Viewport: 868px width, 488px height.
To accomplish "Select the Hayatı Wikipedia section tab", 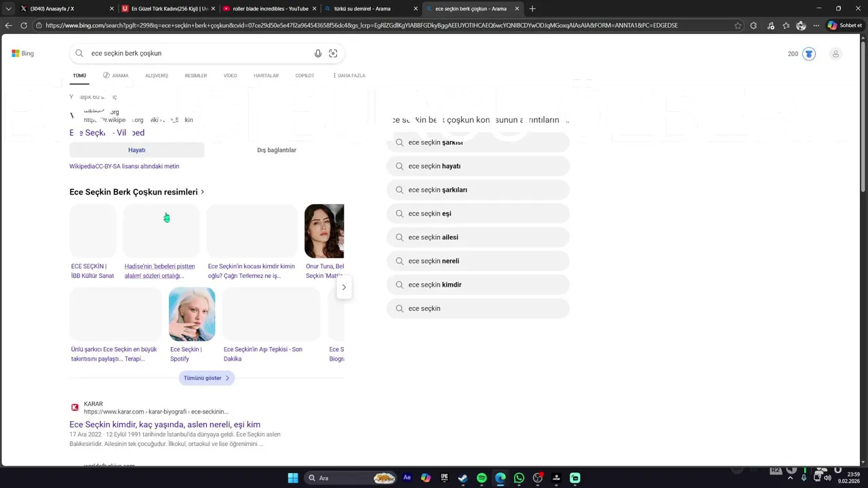I will 137,150.
